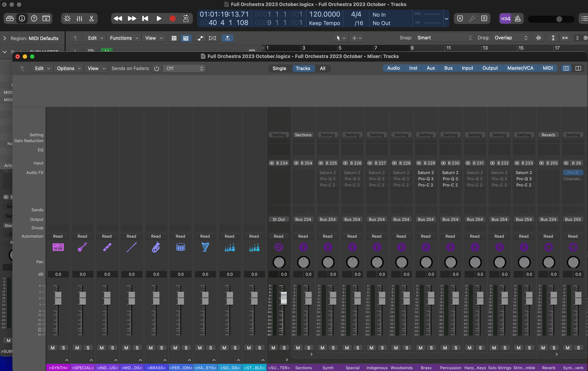The height and width of the screenshot is (371, 588).
Task: Solo the >BRASS< channel strip
Action: point(161,348)
